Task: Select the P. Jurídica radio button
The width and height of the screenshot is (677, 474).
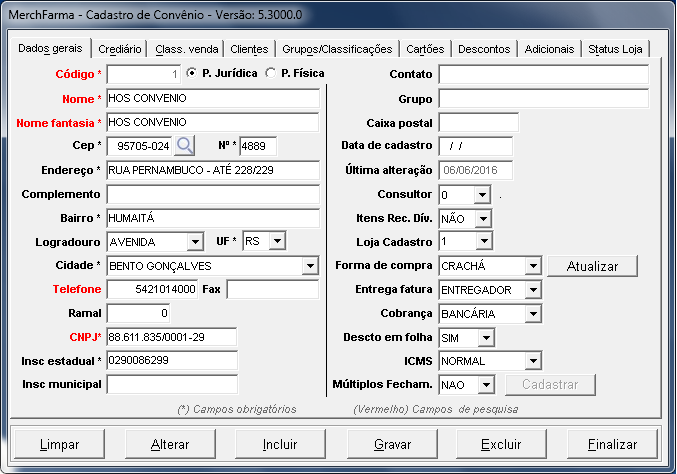Action: (192, 73)
